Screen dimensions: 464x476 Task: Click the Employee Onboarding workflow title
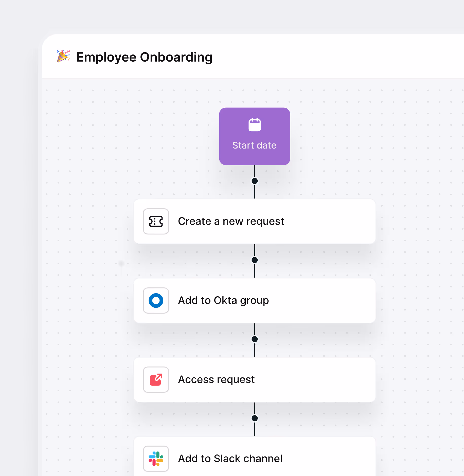[144, 57]
